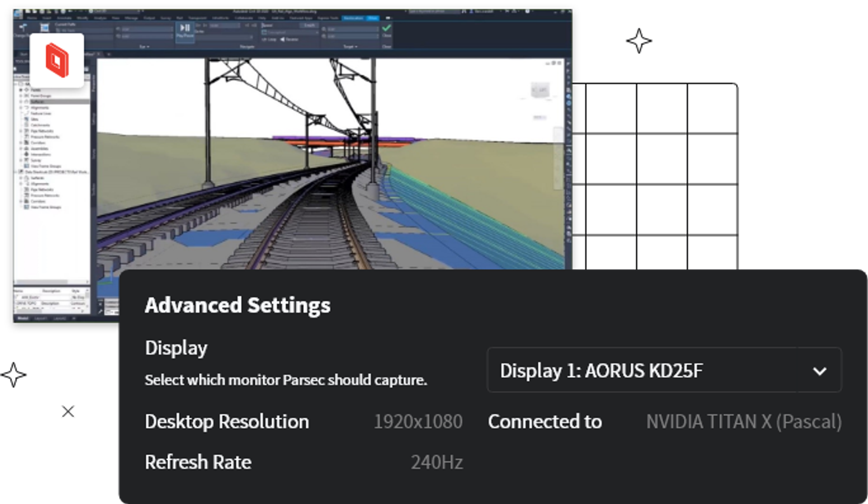Toggle the Loop option in Navigate panel
This screenshot has width=868, height=504.
coord(269,39)
